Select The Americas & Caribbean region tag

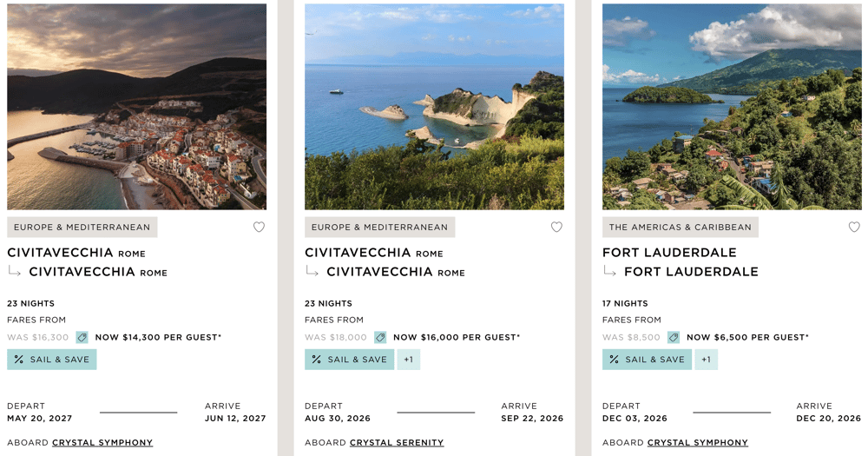[x=681, y=228]
